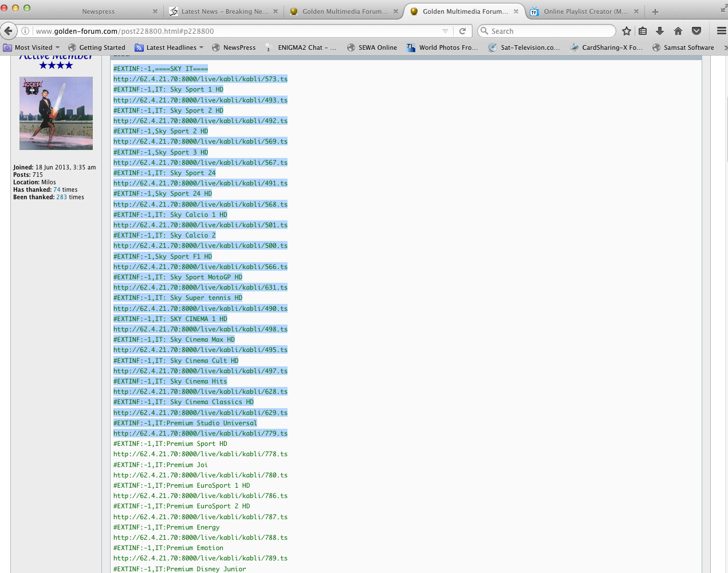The height and width of the screenshot is (573, 728).
Task: Click the 'IT:Premium Sport HD' line
Action: [170, 444]
